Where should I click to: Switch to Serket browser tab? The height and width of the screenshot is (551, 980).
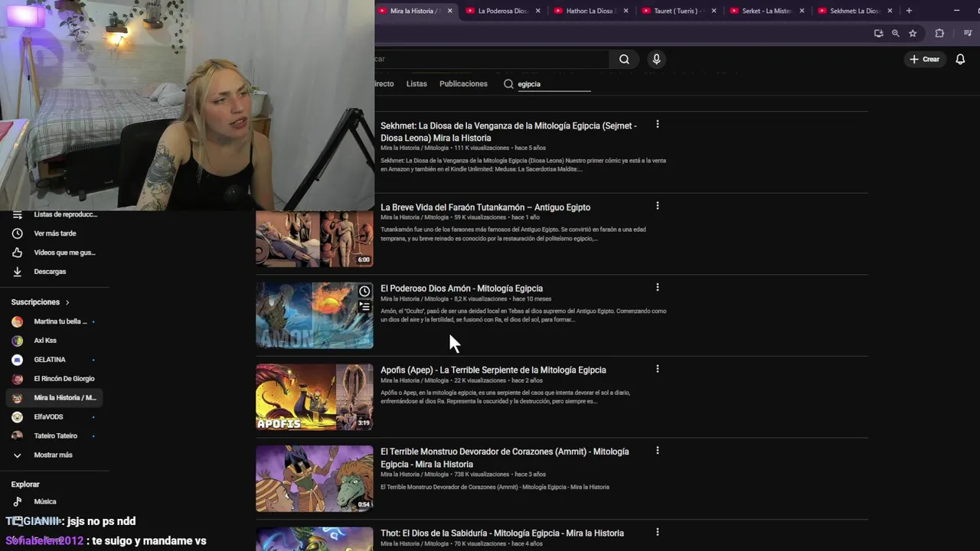coord(768,11)
